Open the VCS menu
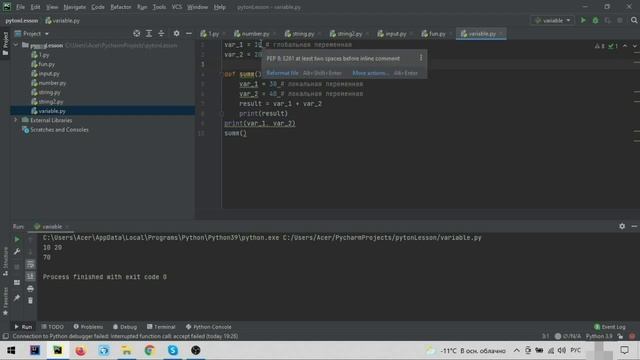 177,7
